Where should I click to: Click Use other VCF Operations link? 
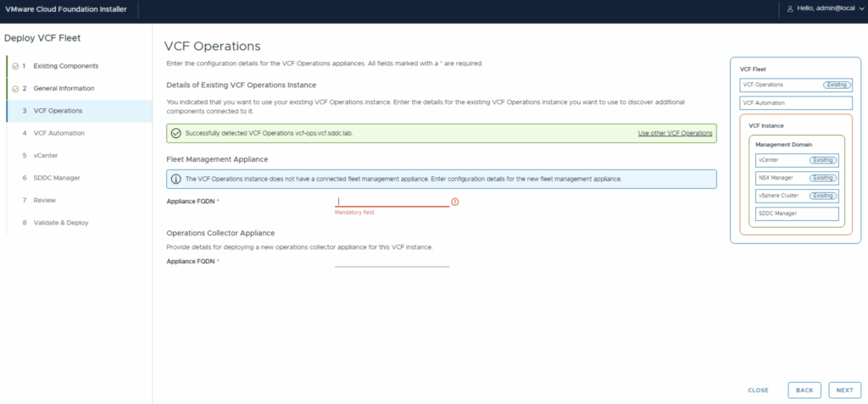tap(675, 134)
